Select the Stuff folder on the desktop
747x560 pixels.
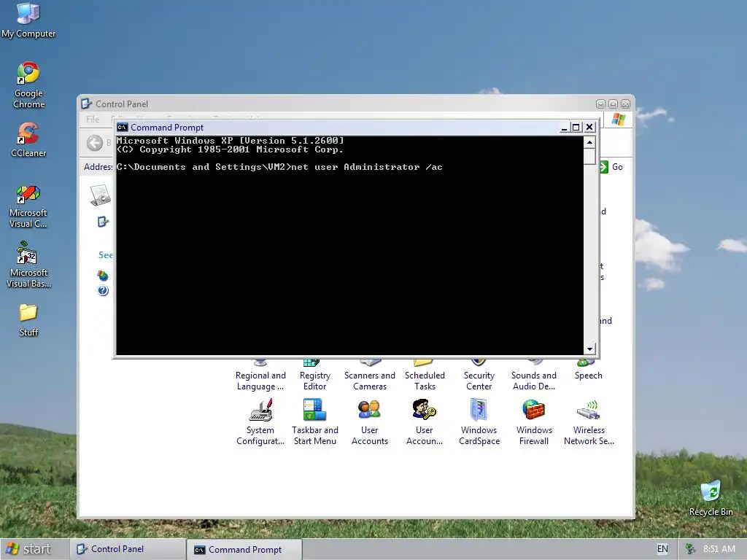tap(28, 320)
